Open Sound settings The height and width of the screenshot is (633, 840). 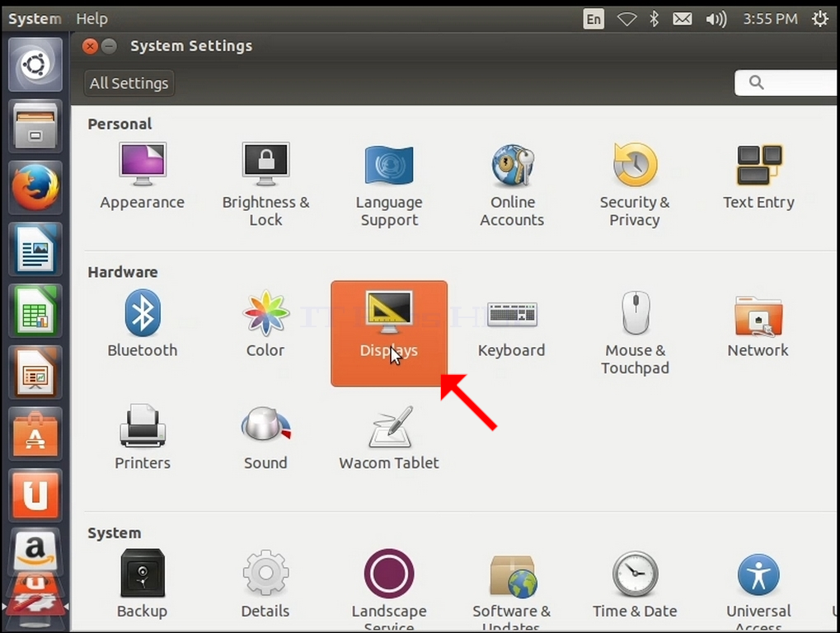265,438
